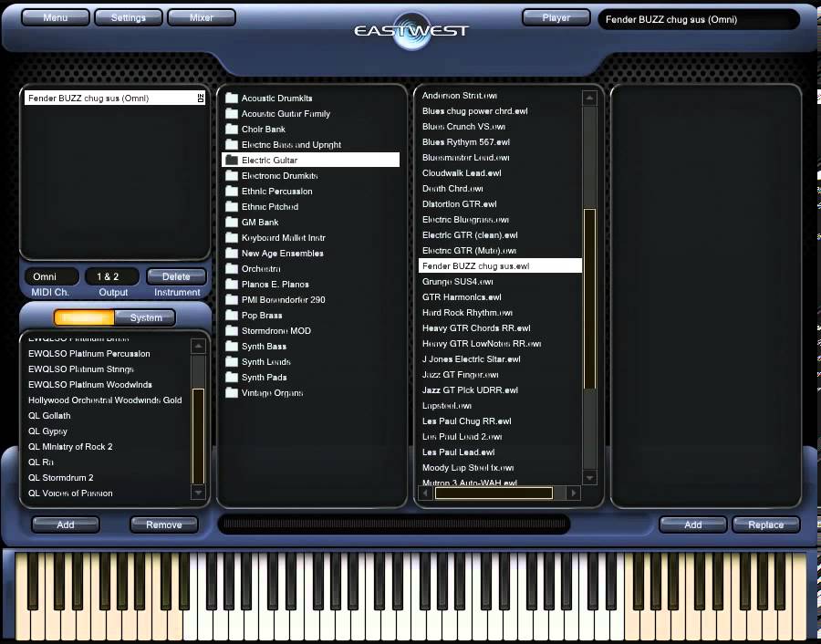Click library list scroll up arrow
Viewport: 821px width, 644px height.
[x=199, y=346]
